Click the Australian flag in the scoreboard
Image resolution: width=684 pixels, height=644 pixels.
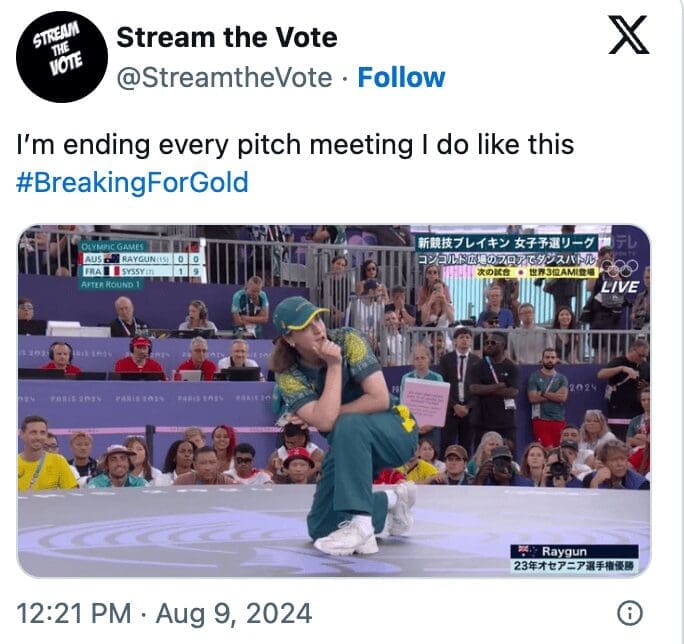pyautogui.click(x=112, y=259)
